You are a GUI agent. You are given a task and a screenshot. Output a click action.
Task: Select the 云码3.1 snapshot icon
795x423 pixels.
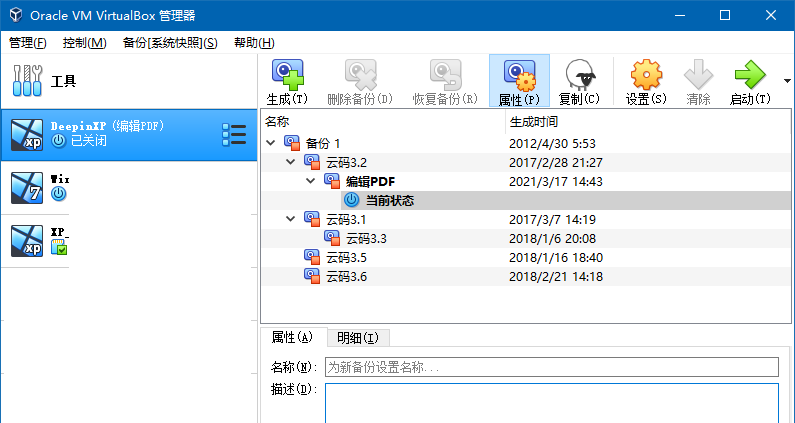click(312, 219)
